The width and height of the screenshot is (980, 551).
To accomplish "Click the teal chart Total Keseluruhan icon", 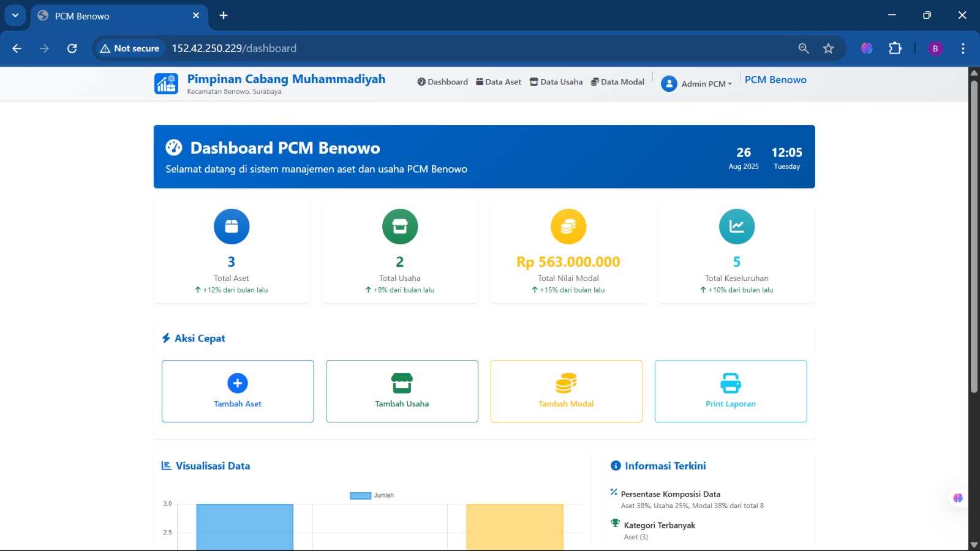I will coord(737,227).
